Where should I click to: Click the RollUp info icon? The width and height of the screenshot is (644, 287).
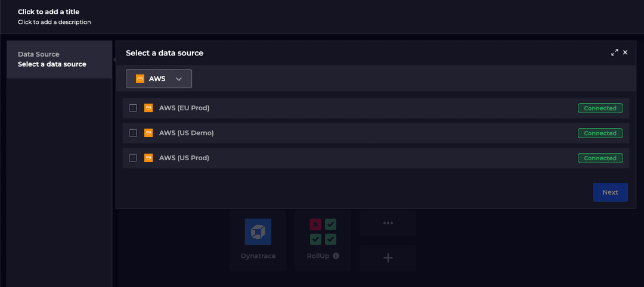pyautogui.click(x=336, y=256)
